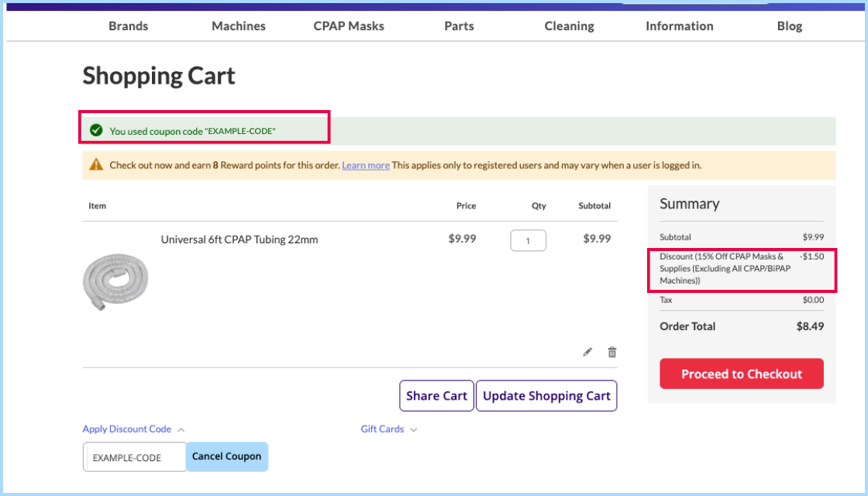
Task: Open the Brands menu
Action: click(x=128, y=26)
